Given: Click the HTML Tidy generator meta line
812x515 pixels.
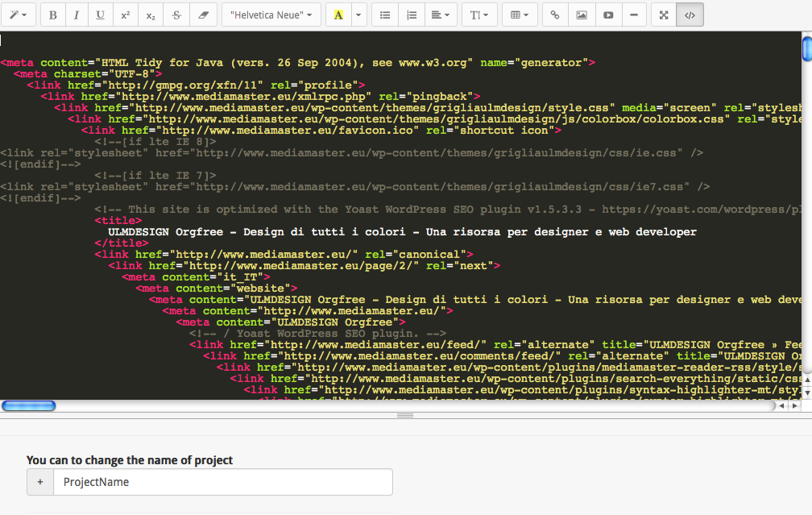Looking at the screenshot, I should tap(298, 63).
